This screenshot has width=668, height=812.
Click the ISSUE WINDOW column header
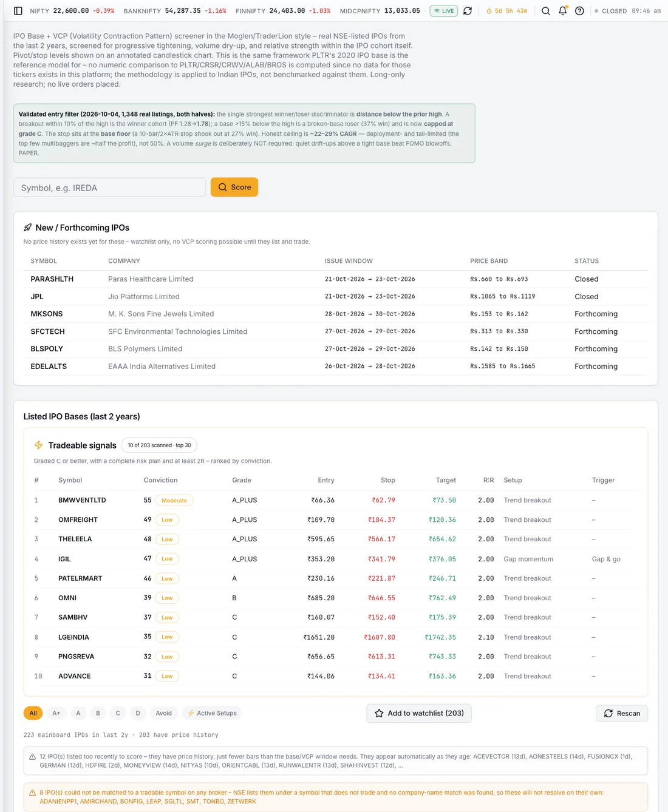pos(349,261)
